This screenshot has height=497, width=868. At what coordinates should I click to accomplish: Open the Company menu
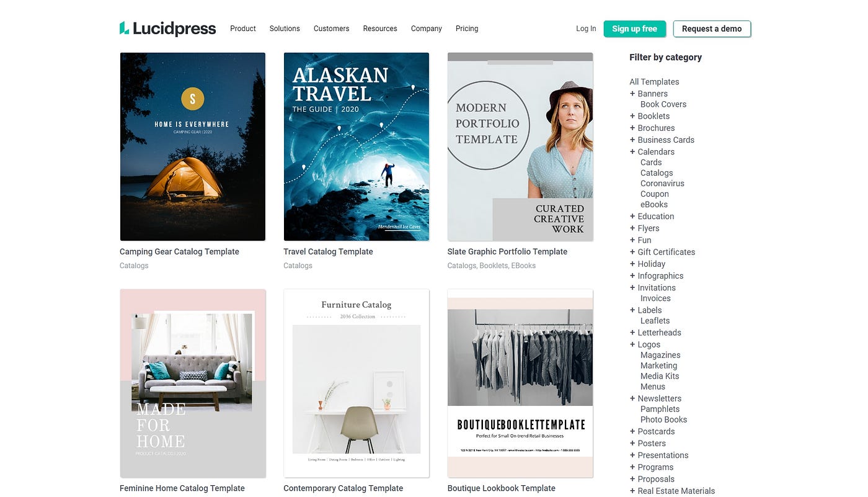(x=427, y=29)
